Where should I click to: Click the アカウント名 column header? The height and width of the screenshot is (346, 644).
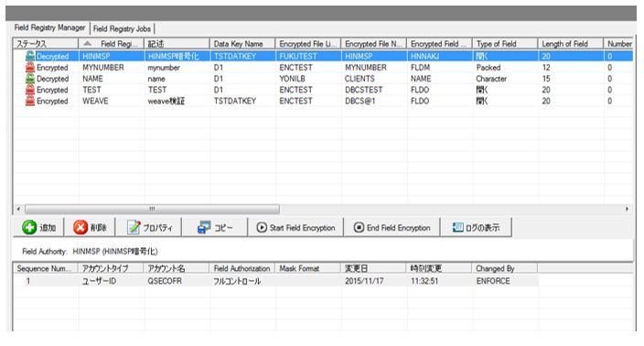177,268
